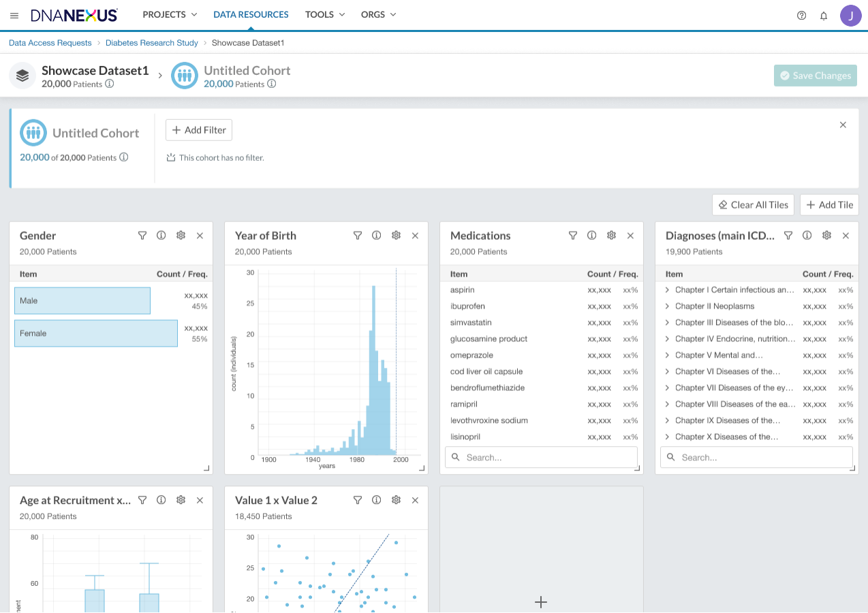This screenshot has height=613, width=868.
Task: Expand Chapter VII Diseases of the eye row
Action: (x=667, y=388)
